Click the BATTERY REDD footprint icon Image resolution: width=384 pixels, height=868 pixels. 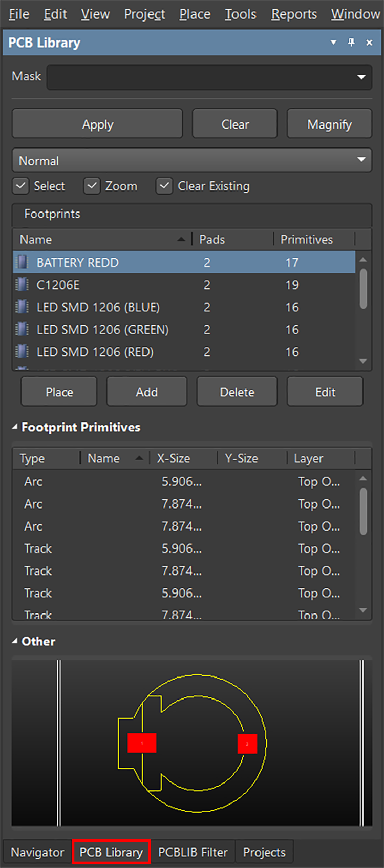click(22, 262)
